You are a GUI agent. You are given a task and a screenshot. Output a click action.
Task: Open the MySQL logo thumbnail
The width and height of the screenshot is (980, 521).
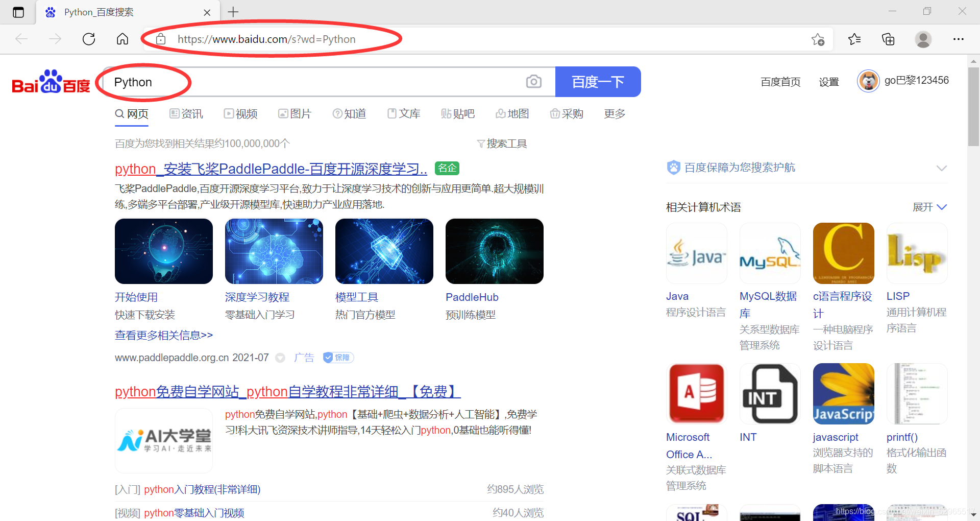(x=770, y=253)
